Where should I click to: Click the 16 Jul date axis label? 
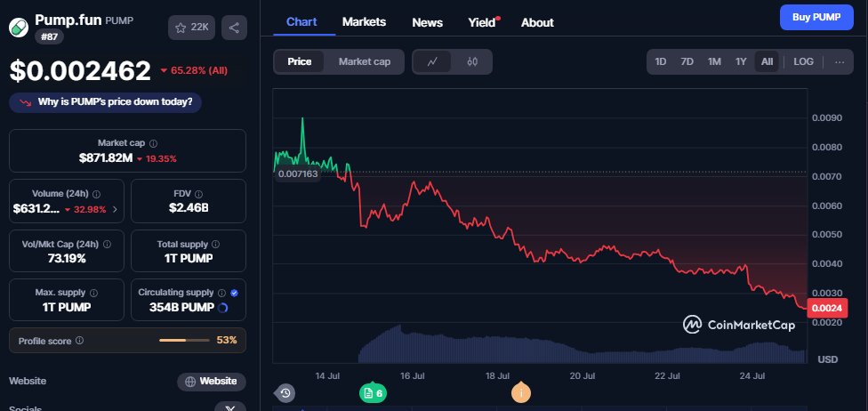point(412,376)
